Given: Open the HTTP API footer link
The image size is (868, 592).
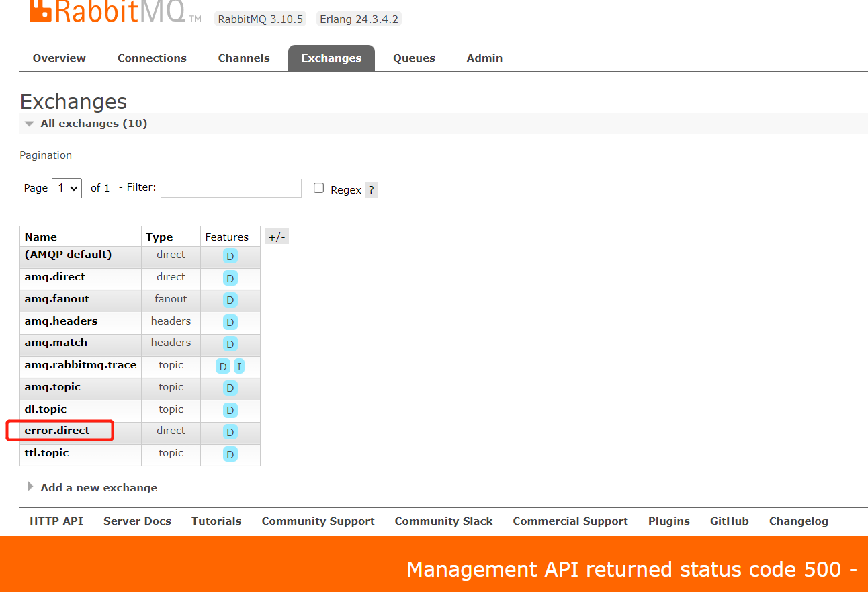Looking at the screenshot, I should (x=56, y=521).
